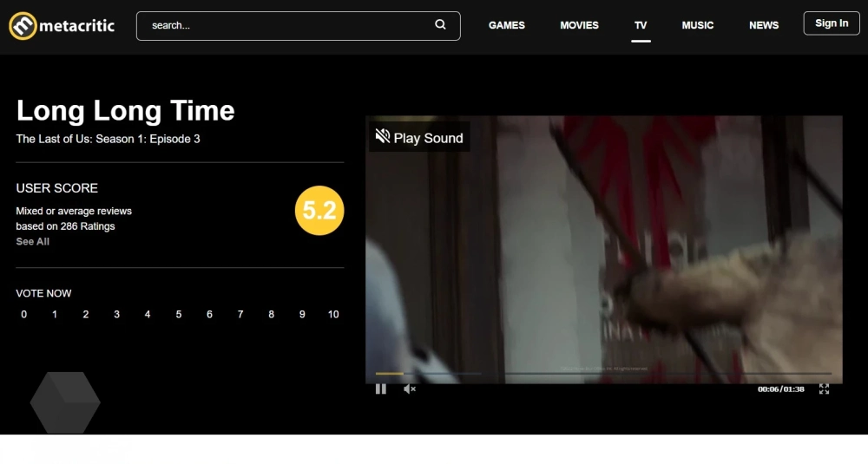
Task: Open the Music section
Action: click(698, 25)
